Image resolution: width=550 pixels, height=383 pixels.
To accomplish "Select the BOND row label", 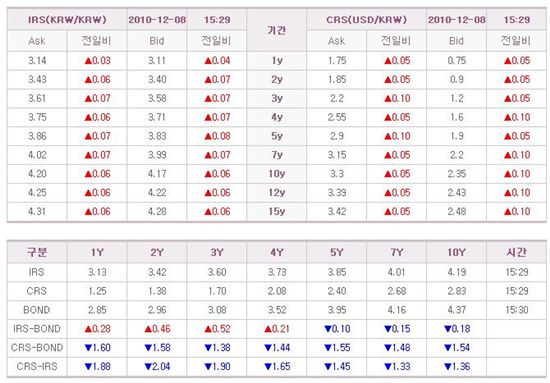I will click(36, 310).
